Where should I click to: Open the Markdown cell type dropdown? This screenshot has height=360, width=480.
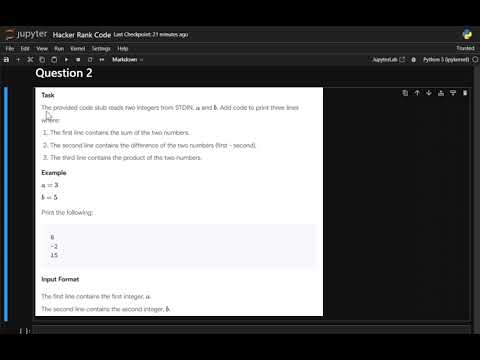point(127,60)
